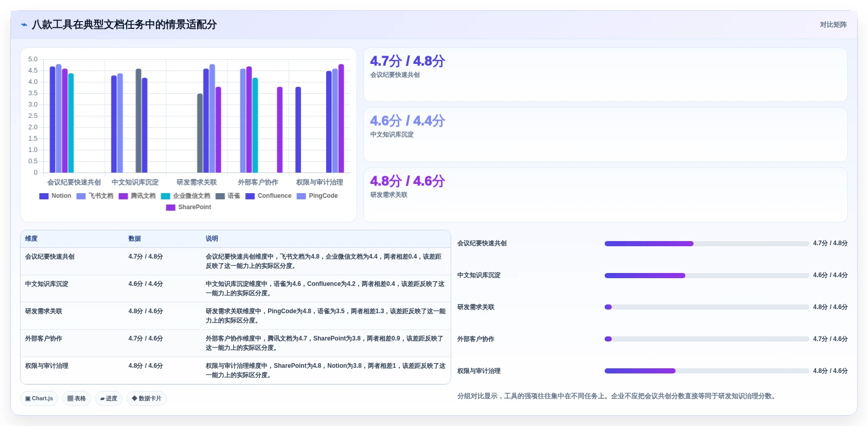Click chart axis label 会议纪要快速共创
Screen dimensions: 868x426
coord(74,182)
